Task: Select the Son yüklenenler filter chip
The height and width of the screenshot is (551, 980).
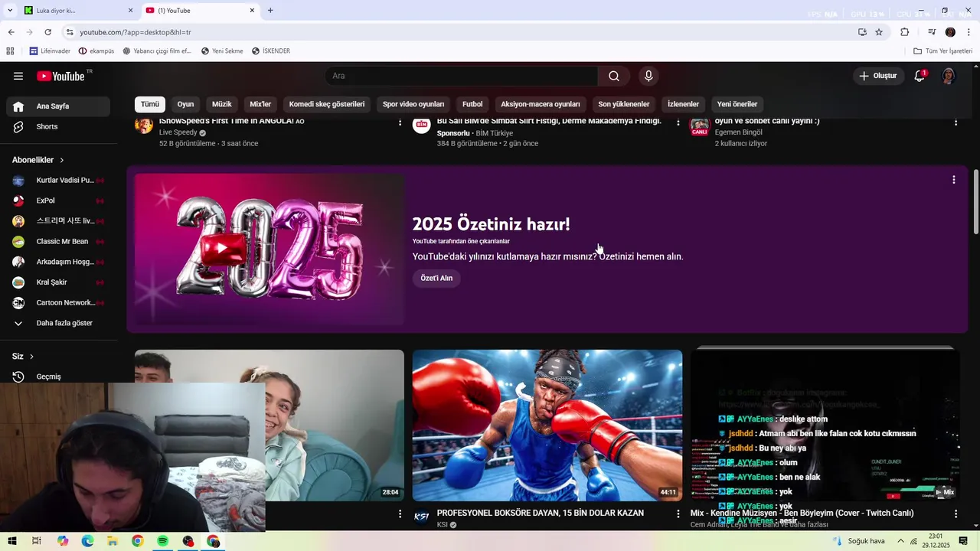Action: tap(624, 104)
